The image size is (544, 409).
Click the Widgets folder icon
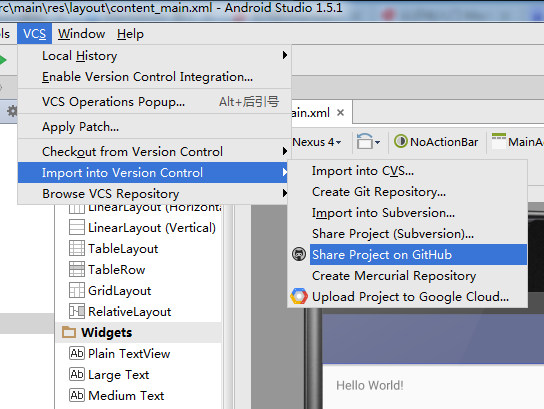pos(69,332)
